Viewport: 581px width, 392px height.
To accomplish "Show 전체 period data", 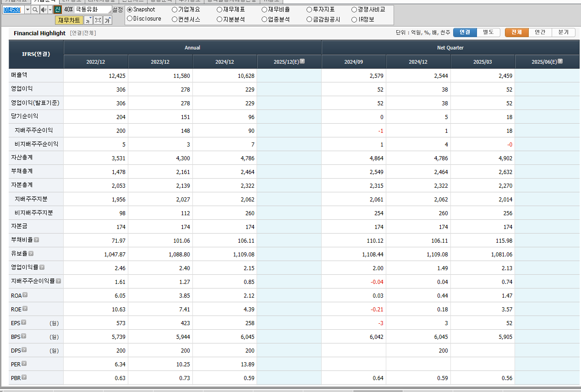I will click(x=517, y=32).
